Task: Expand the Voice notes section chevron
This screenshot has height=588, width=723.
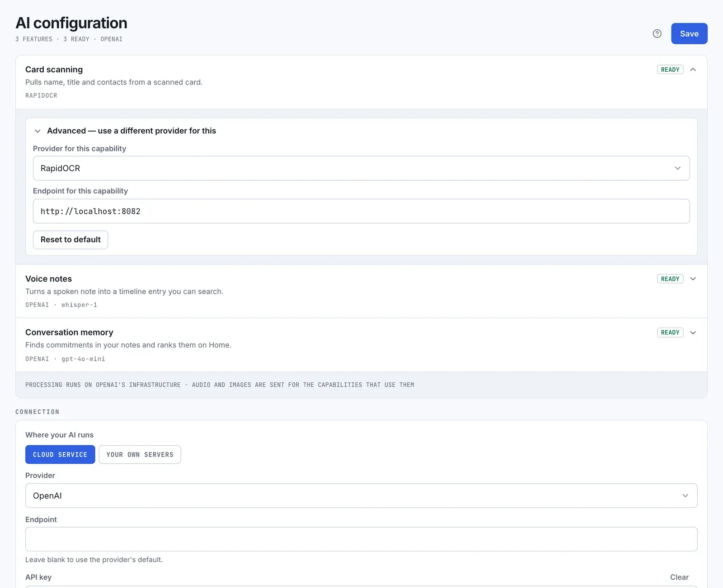Action: (693, 279)
